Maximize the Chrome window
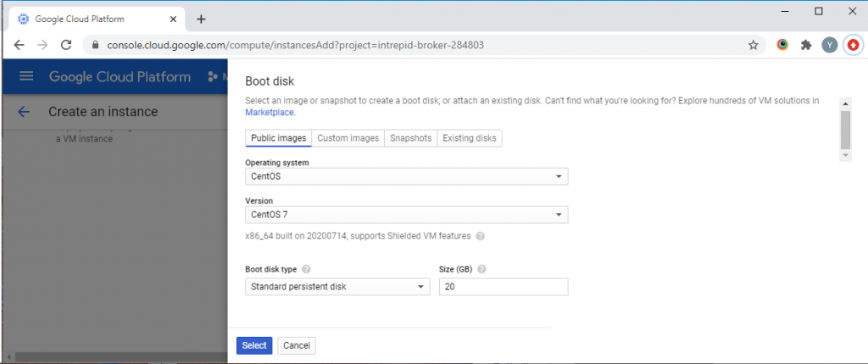Screen dimensions: 868x364 pos(819,11)
